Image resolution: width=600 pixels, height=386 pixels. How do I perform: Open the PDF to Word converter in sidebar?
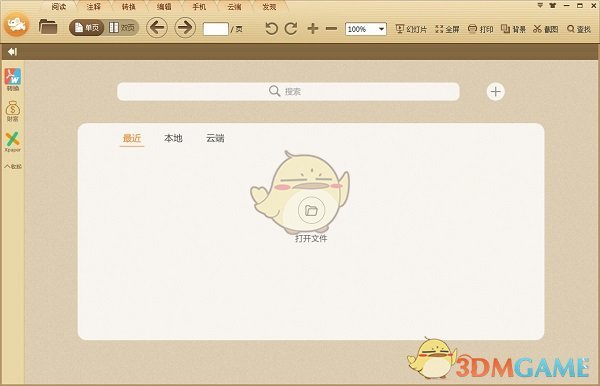pos(13,79)
